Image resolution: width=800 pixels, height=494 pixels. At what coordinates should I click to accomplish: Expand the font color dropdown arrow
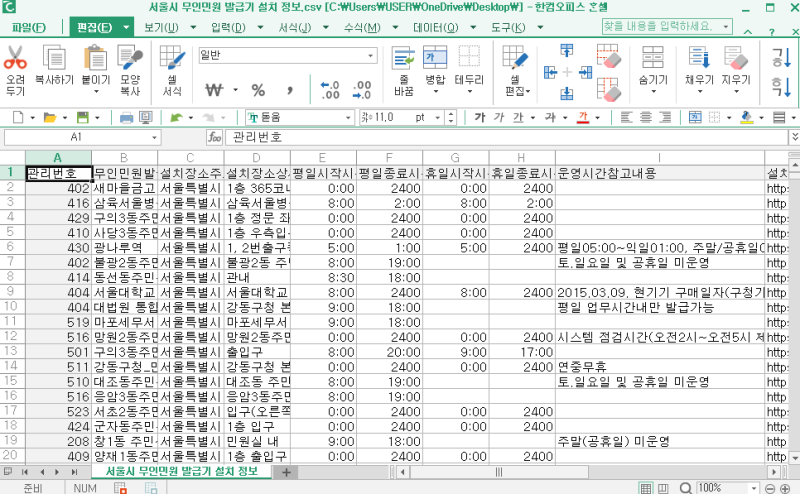(597, 117)
